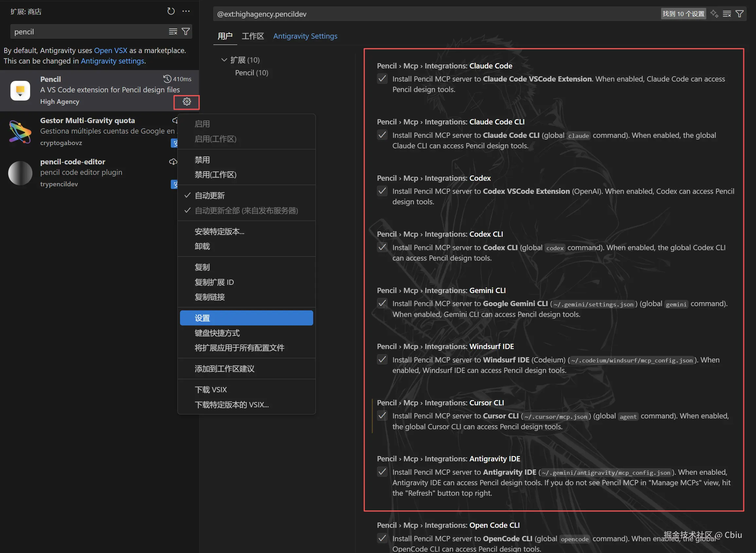Select Pencil (10) in the settings tree
The image size is (756, 553).
click(252, 73)
